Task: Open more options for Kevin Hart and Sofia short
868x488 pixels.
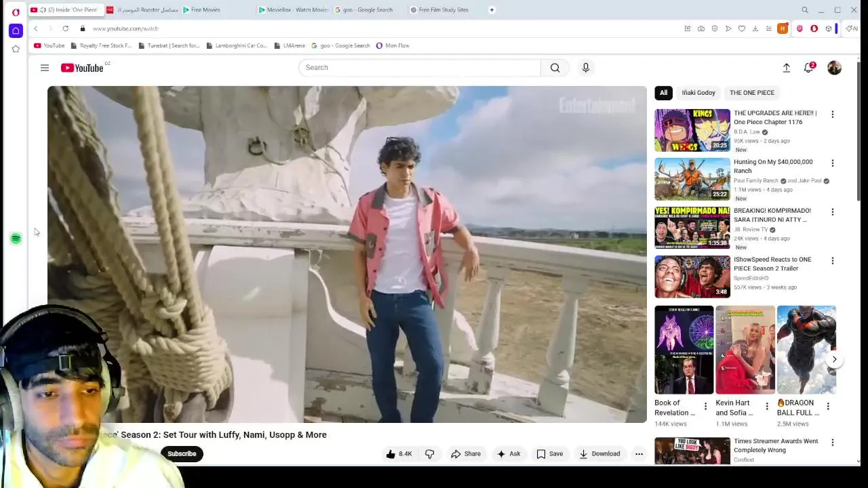Action: [x=767, y=407]
